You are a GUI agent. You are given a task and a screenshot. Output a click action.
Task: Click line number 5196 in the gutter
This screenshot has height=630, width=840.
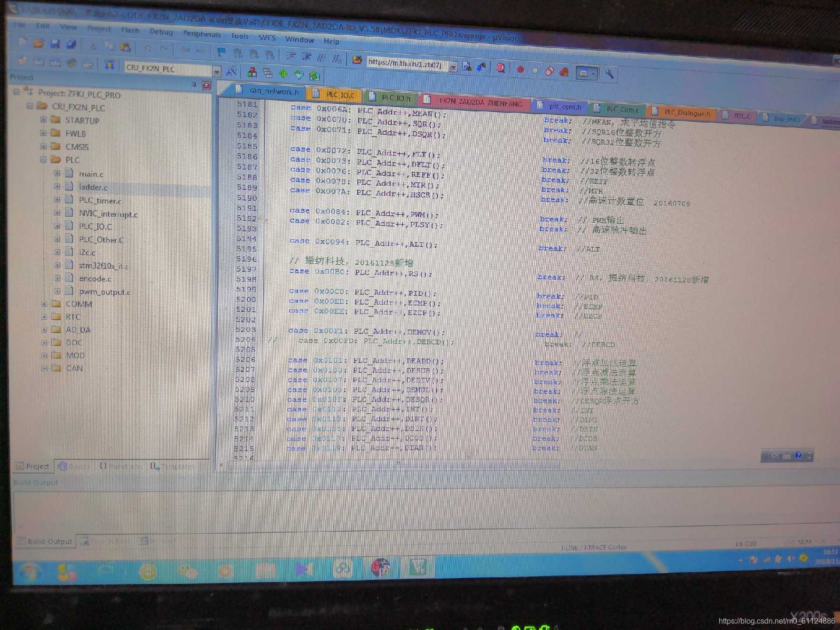(x=246, y=259)
